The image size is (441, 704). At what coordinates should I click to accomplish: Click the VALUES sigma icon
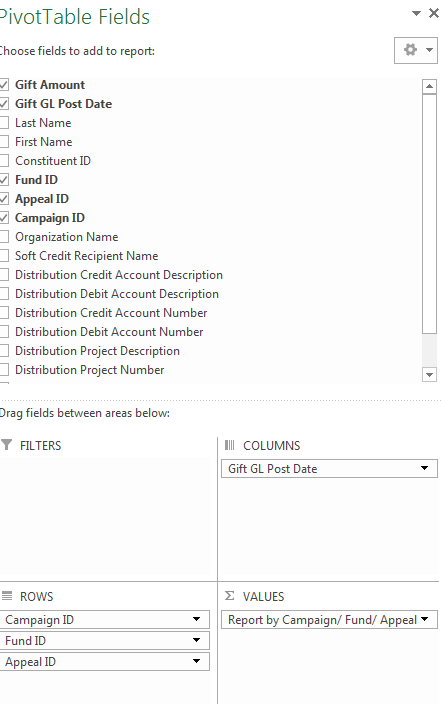click(229, 596)
